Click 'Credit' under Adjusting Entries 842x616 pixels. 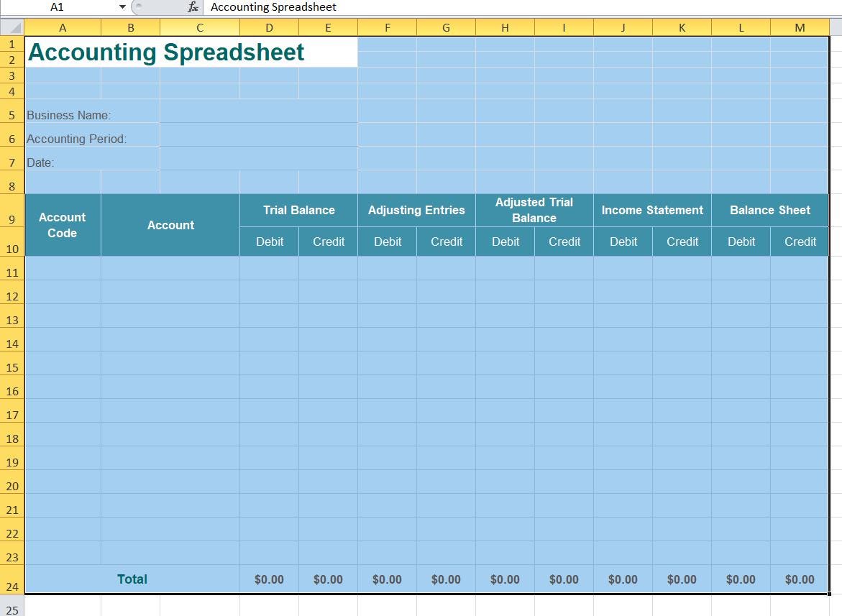[x=447, y=242]
